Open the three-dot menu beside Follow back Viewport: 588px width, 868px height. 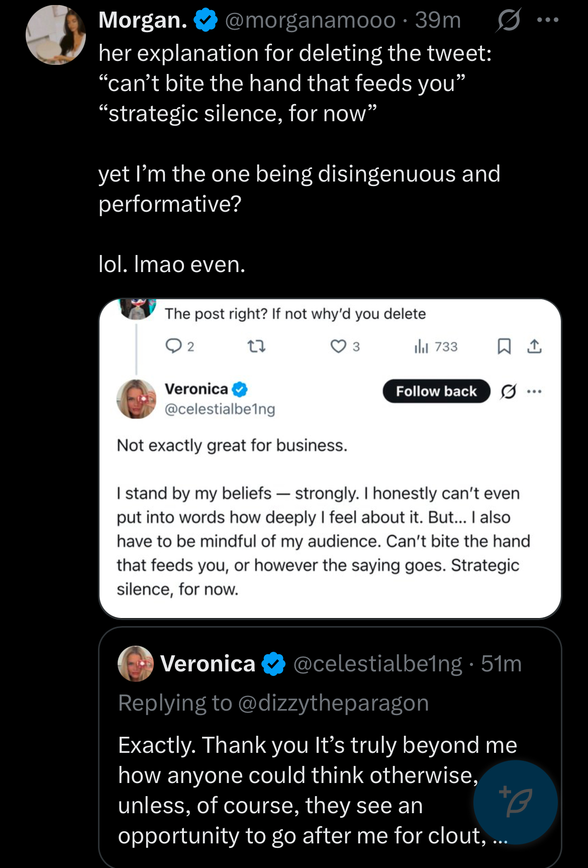534,391
